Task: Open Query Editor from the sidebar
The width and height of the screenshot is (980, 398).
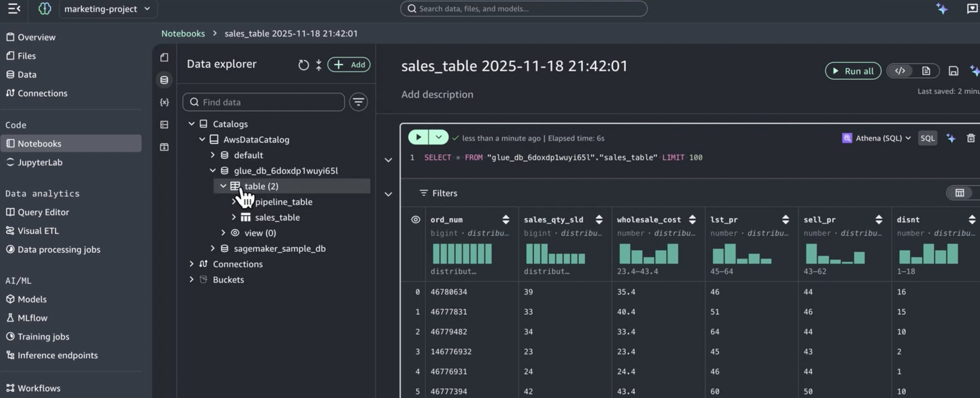Action: (43, 212)
